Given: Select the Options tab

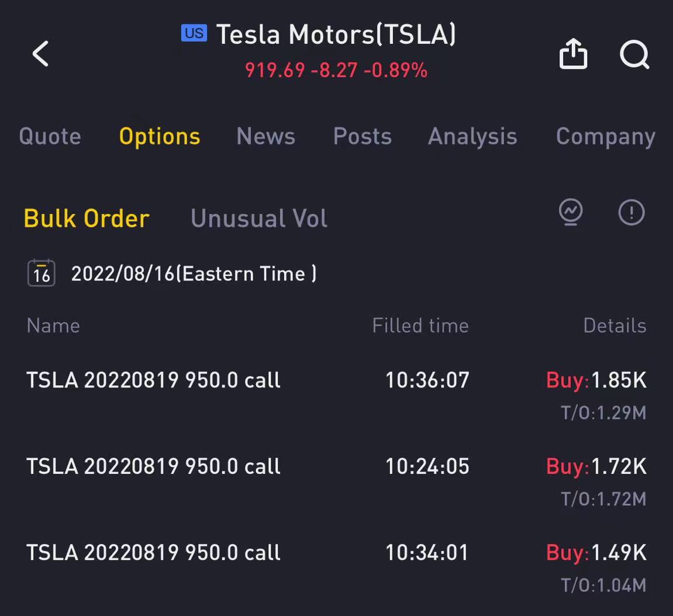Looking at the screenshot, I should (x=160, y=137).
